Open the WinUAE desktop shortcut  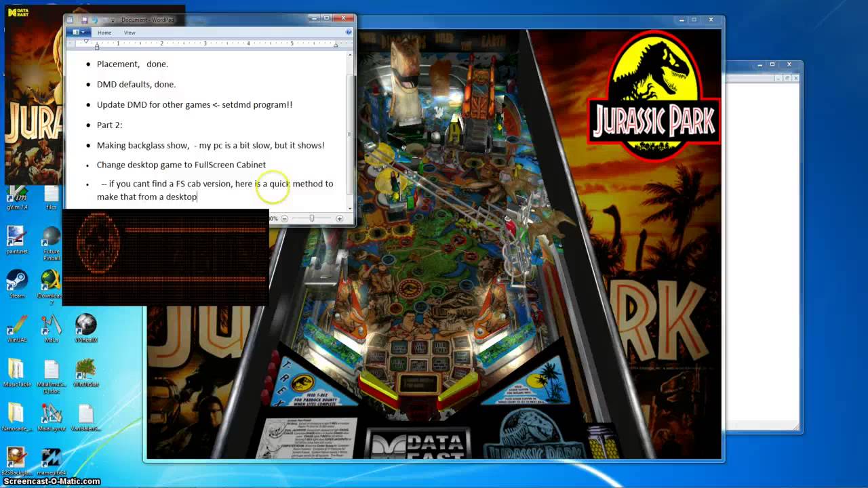(x=17, y=328)
